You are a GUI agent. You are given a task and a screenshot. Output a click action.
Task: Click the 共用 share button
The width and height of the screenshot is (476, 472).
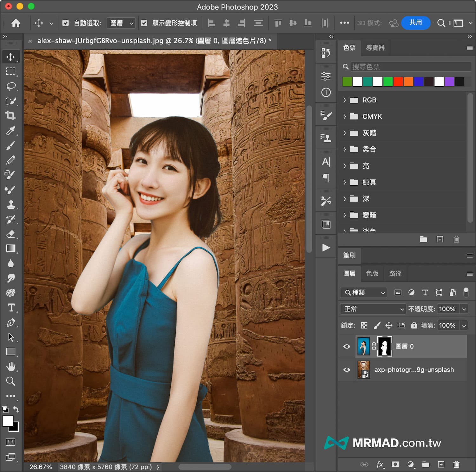(415, 23)
